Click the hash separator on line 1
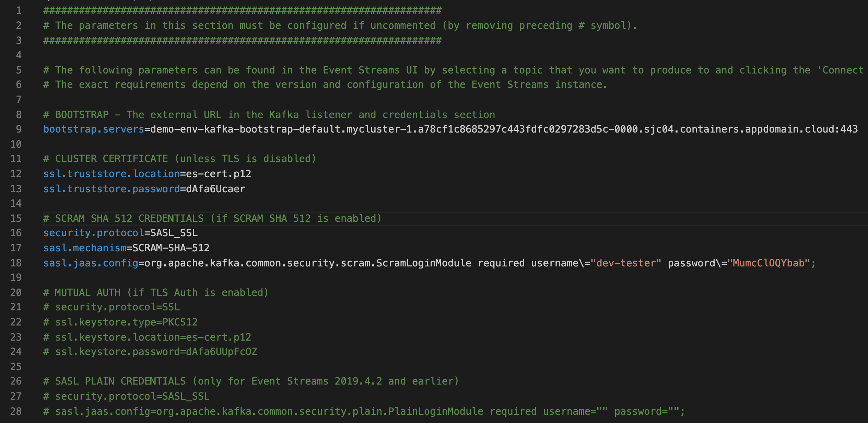 tap(242, 11)
